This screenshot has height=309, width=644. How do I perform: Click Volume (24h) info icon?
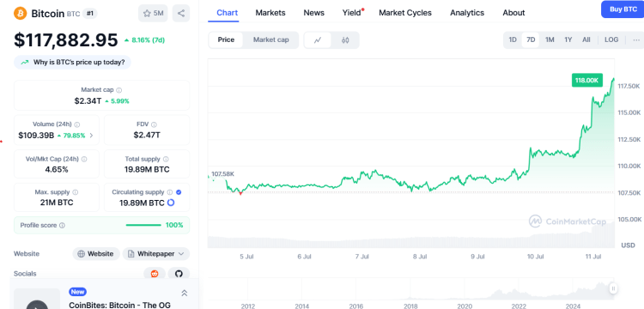point(77,124)
